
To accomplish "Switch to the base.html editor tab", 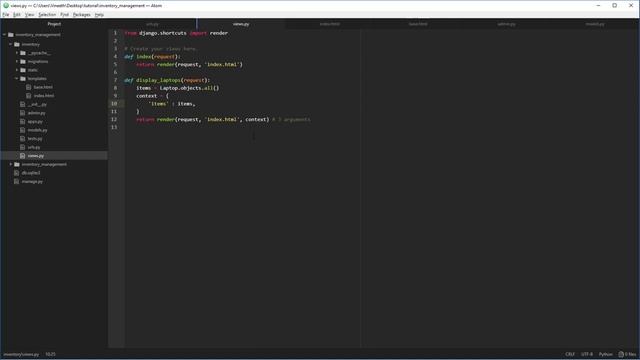I will click(x=418, y=24).
